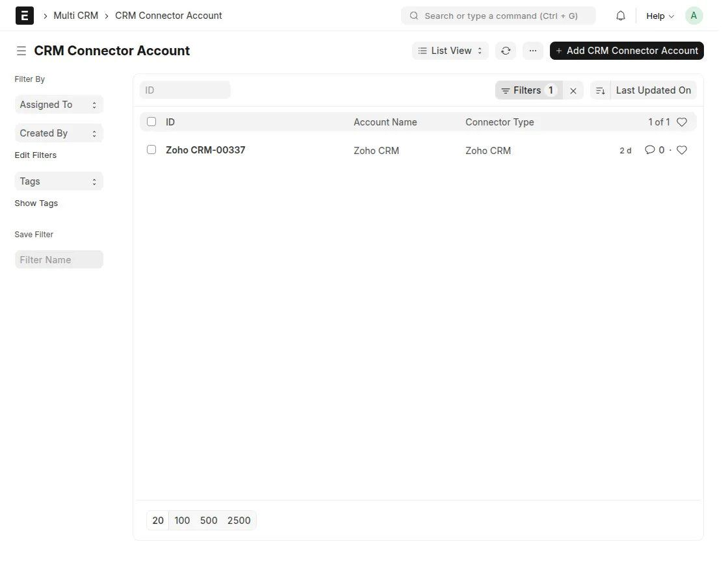
Task: Click the refresh list icon
Action: (x=506, y=50)
